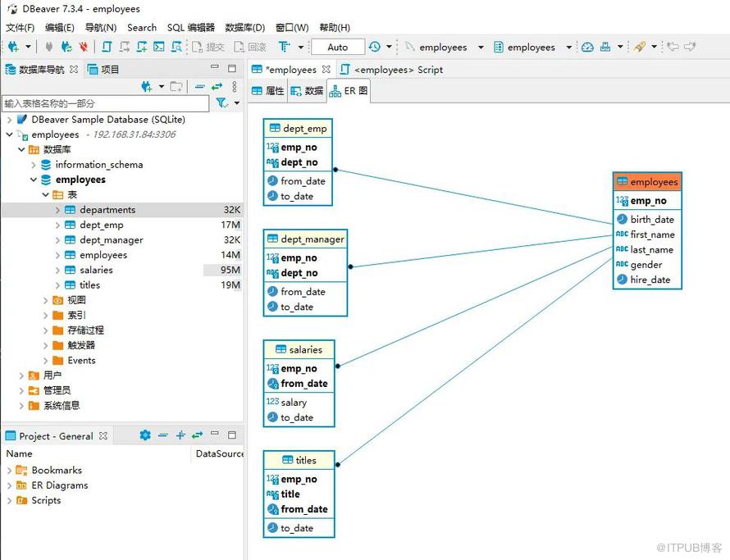Click the create folder icon in navigator panel
The width and height of the screenshot is (730, 560).
pyautogui.click(x=176, y=86)
